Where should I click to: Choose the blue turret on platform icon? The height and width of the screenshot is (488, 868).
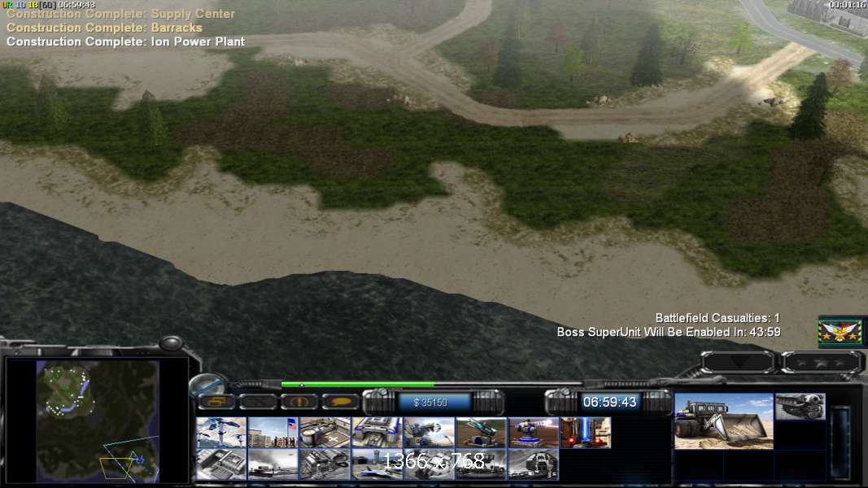(x=533, y=433)
